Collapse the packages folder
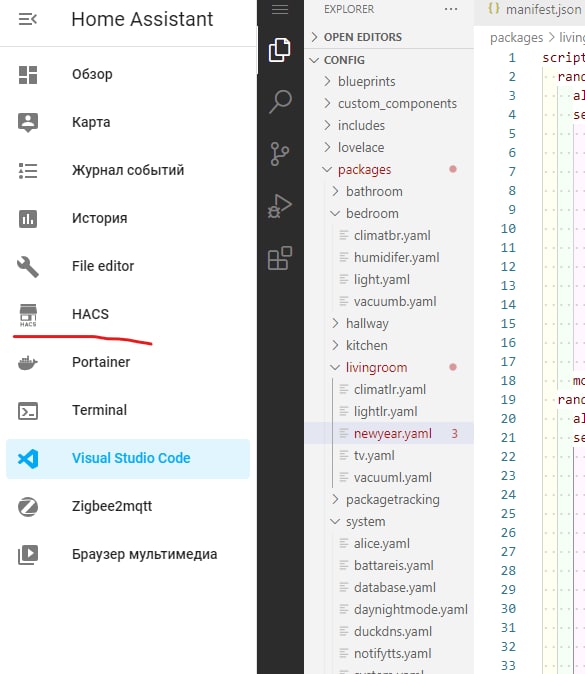Screen dimensions: 585x674 pyautogui.click(x=327, y=169)
